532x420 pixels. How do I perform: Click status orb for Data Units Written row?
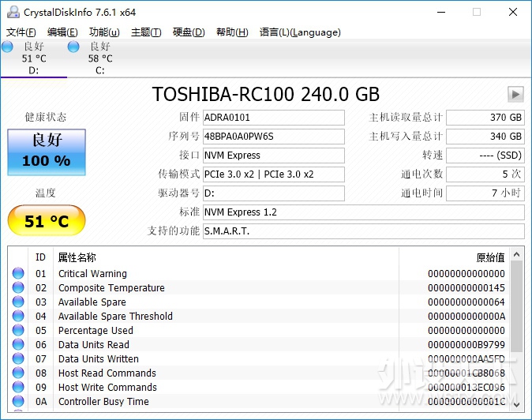18,358
